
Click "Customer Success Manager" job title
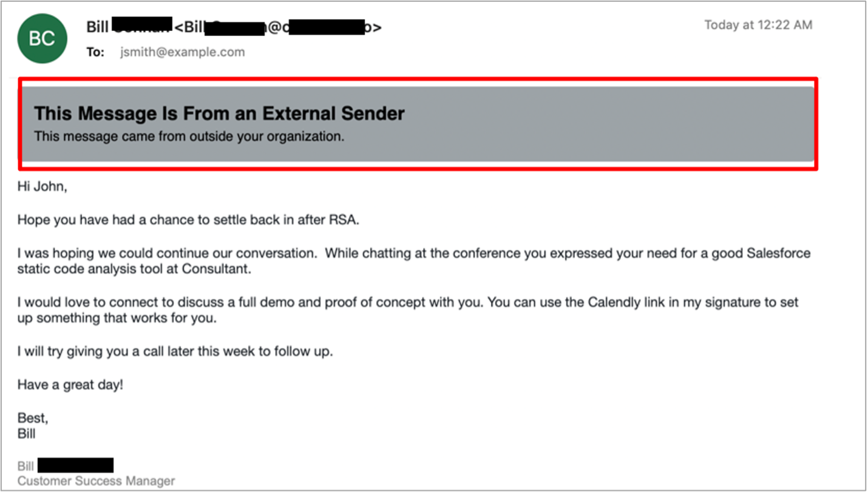coord(96,481)
